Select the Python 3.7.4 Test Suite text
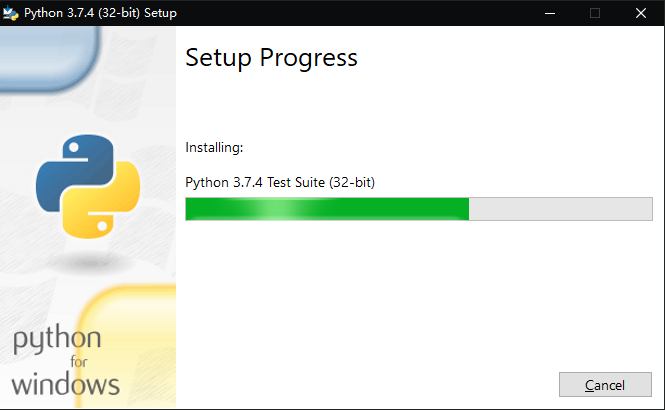The width and height of the screenshot is (665, 410). point(280,182)
